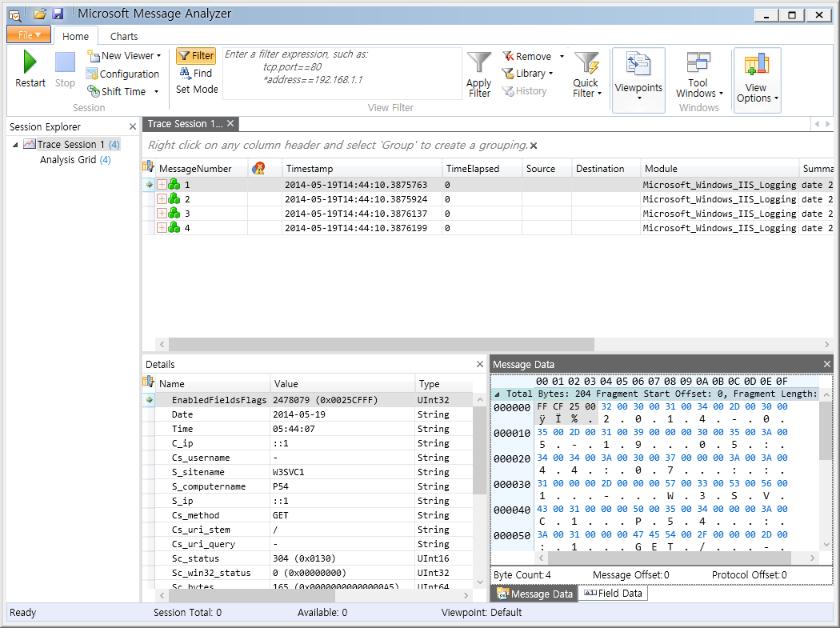Image resolution: width=840 pixels, height=628 pixels.
Task: Click the History filter item
Action: [525, 91]
